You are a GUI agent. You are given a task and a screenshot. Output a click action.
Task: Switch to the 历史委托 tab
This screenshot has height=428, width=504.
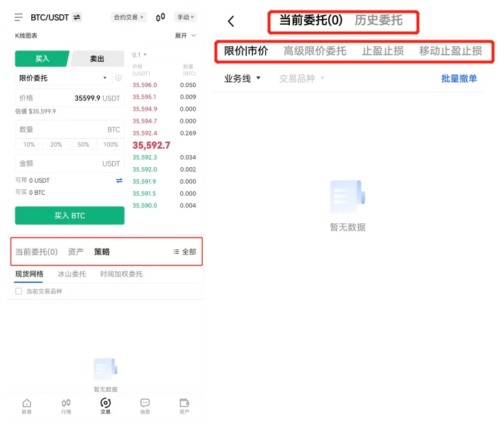click(379, 21)
